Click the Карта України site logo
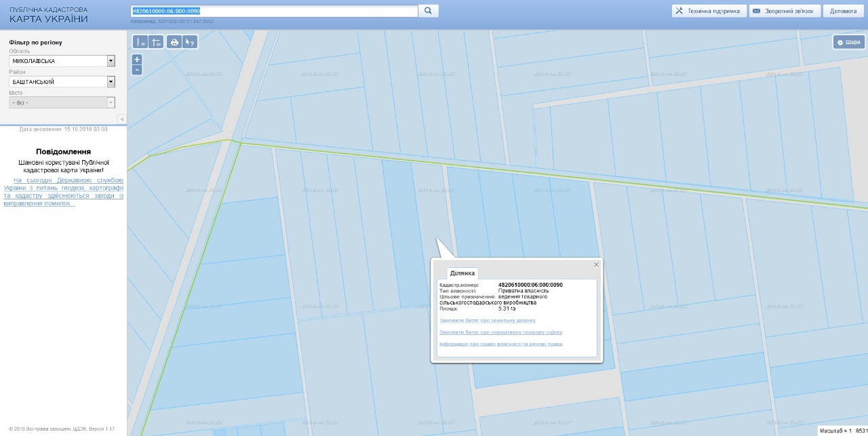868x436 pixels. (x=48, y=15)
